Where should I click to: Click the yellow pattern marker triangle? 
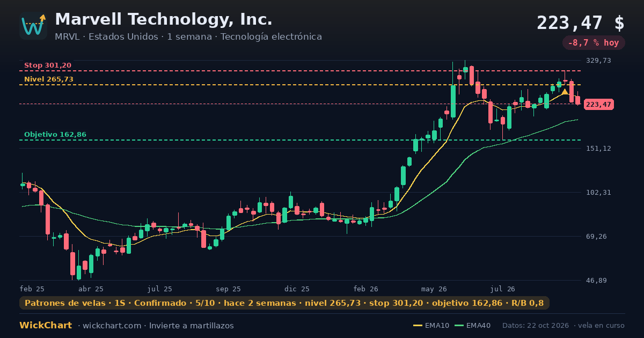click(x=565, y=92)
